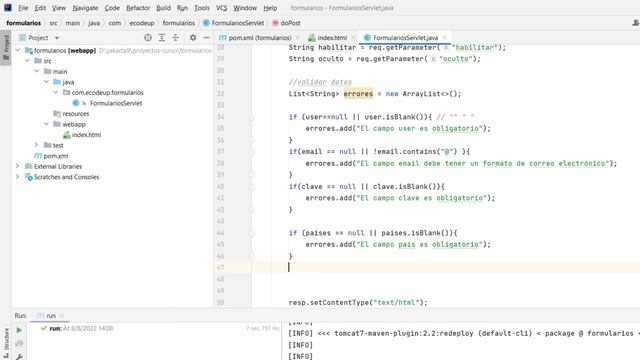This screenshot has height=360, width=640.
Task: Click fold marker at line 44
Action: (251, 233)
